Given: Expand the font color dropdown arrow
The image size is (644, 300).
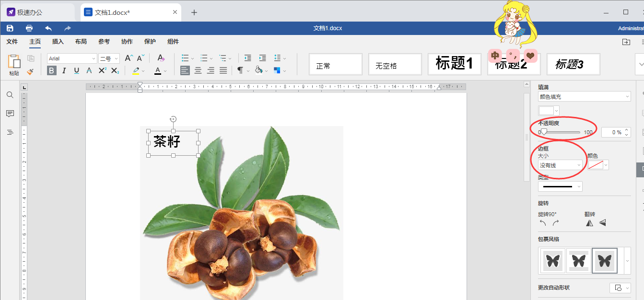Looking at the screenshot, I should [x=165, y=71].
